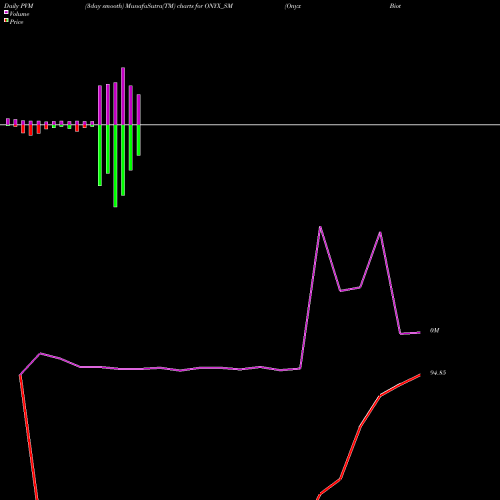
Task: Click the '(Onyx' company name text
Action: (293, 6)
